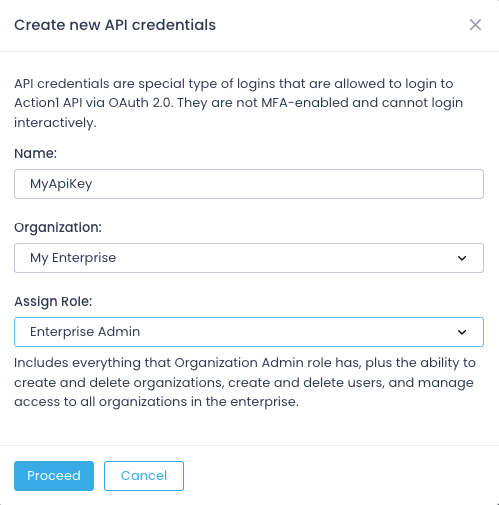The height and width of the screenshot is (505, 499).
Task: Select the "Assign Role:" field label
Action: coord(53,302)
